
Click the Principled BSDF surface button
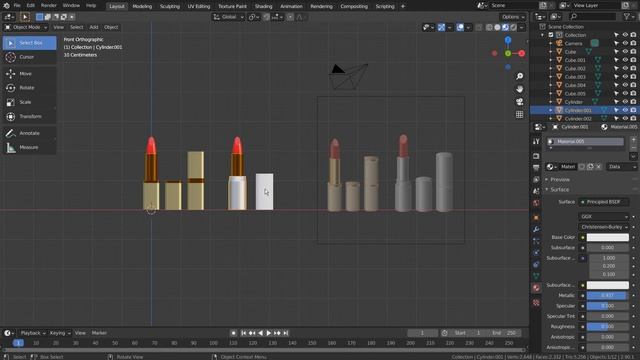tap(603, 202)
